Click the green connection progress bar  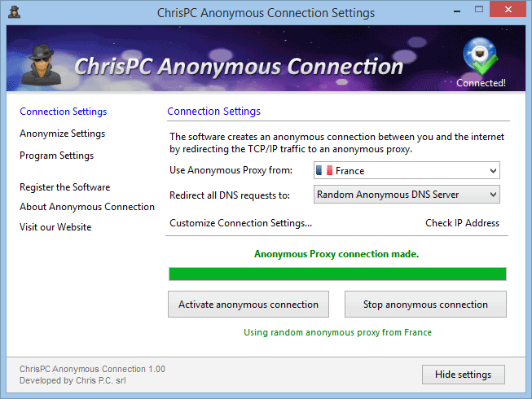[336, 274]
